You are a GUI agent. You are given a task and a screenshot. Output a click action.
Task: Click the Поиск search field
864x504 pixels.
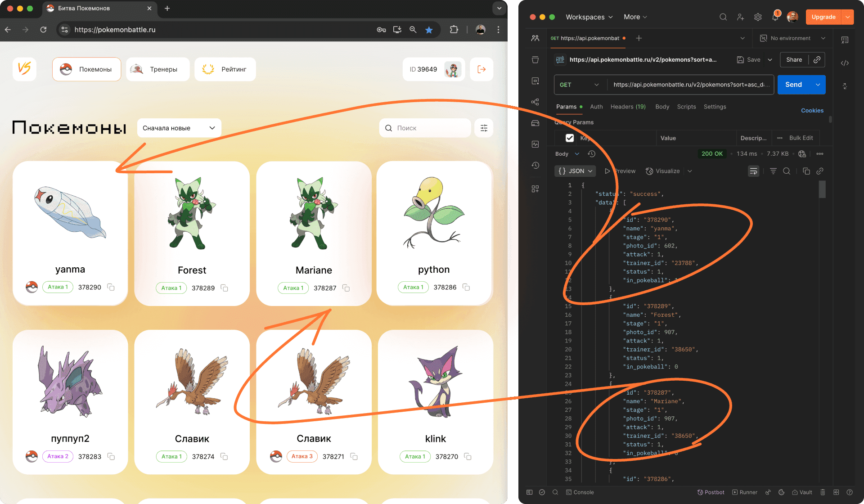(425, 128)
